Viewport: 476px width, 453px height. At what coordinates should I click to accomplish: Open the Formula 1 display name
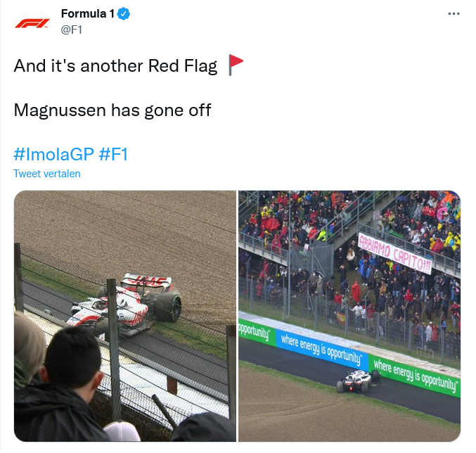87,13
